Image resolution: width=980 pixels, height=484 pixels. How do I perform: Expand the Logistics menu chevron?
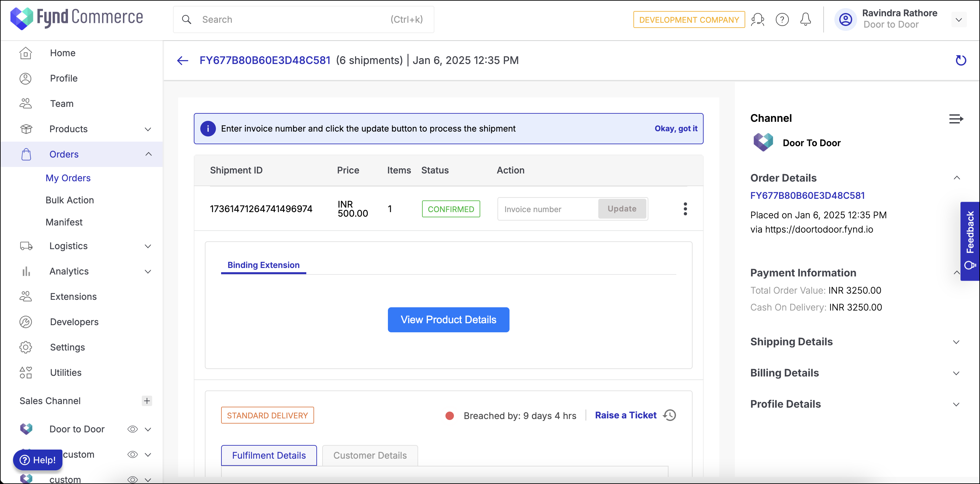coord(148,246)
